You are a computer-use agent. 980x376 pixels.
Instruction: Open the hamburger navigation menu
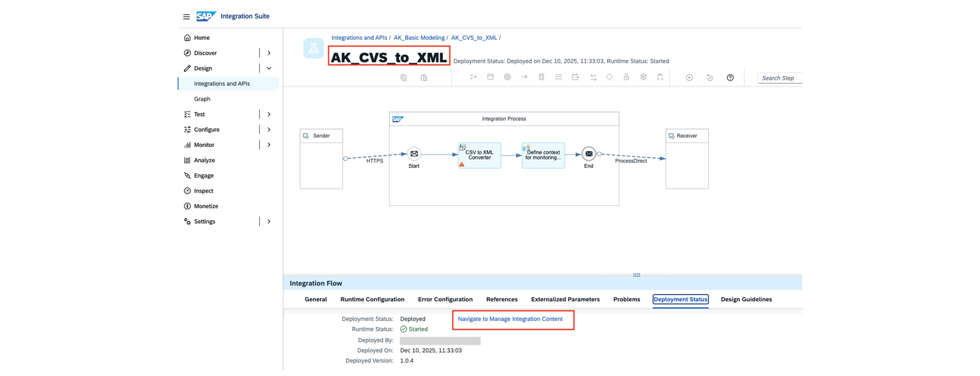186,17
